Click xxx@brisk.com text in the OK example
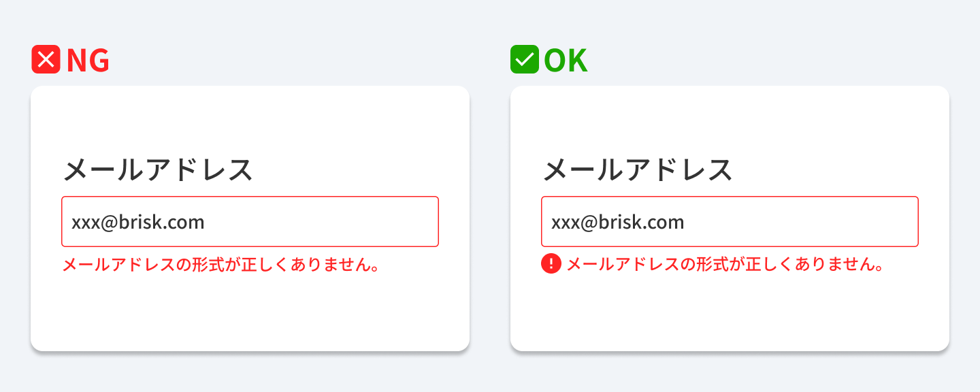The height and width of the screenshot is (392, 980). coord(618,223)
